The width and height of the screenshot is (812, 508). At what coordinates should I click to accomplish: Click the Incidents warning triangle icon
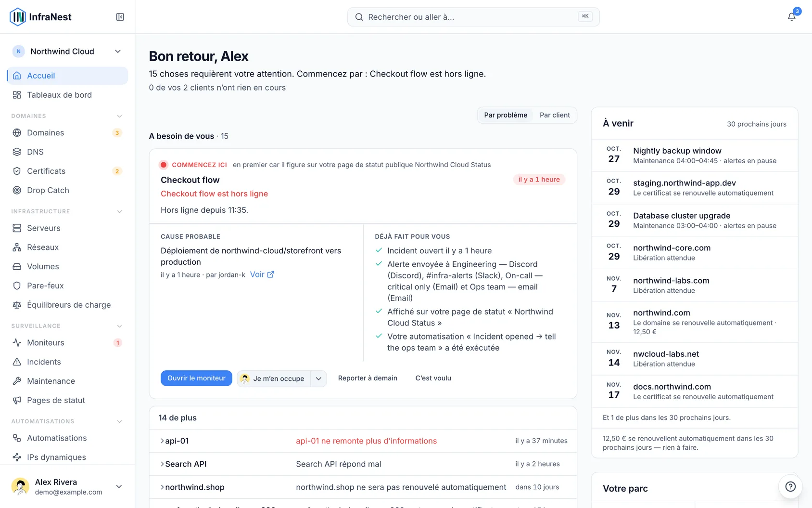click(17, 362)
